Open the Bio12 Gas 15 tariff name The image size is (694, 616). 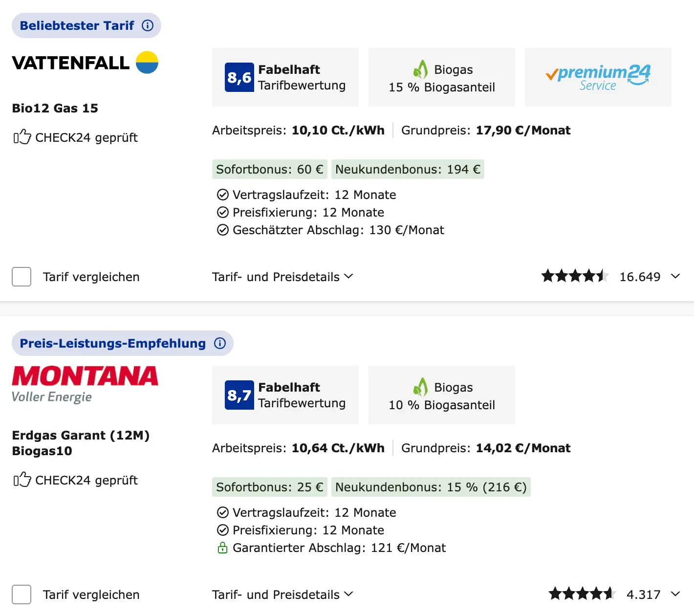coord(55,108)
